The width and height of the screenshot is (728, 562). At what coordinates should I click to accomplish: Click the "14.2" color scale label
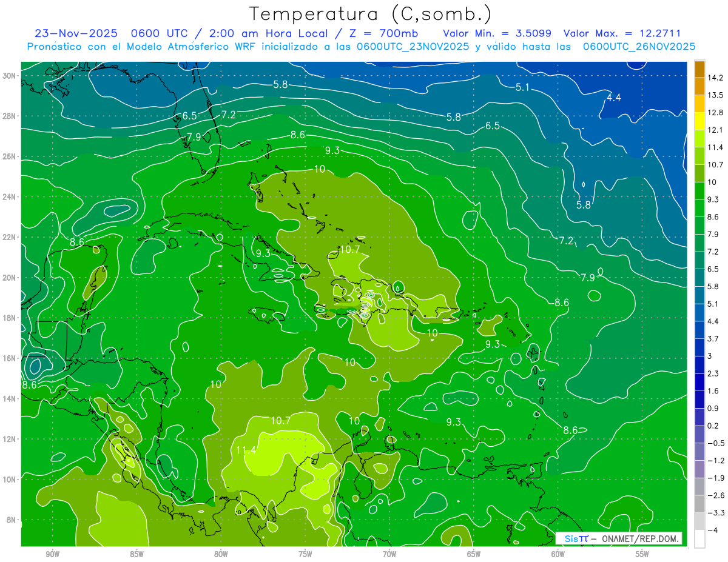(716, 78)
